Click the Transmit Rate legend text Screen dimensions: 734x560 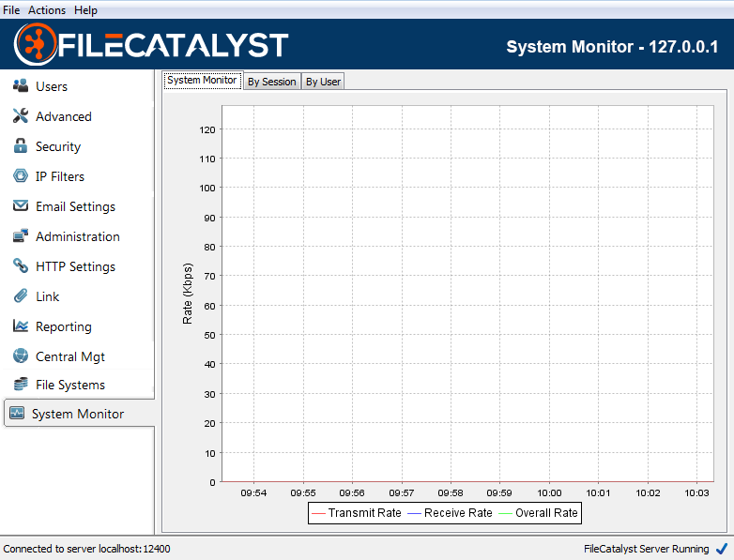pos(365,513)
